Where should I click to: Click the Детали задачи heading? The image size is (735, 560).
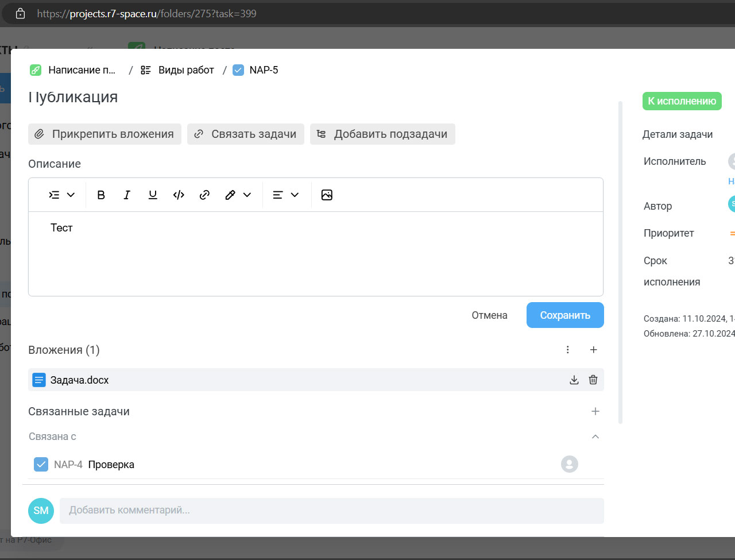pyautogui.click(x=678, y=134)
